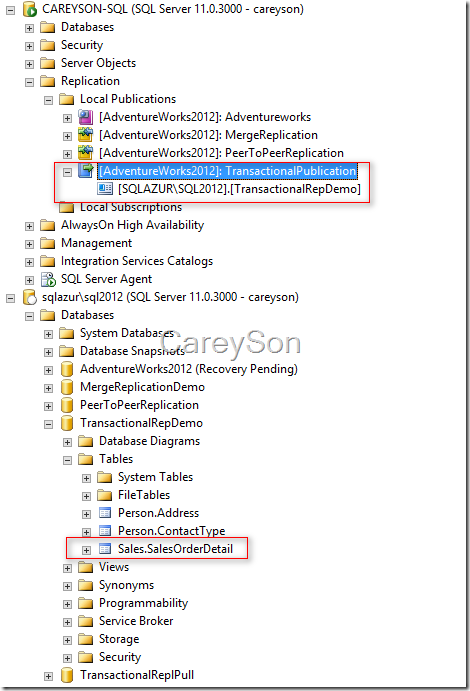Click the sqlazur\sql2012 server icon
Viewport: 470px width, 691px height.
30,297
